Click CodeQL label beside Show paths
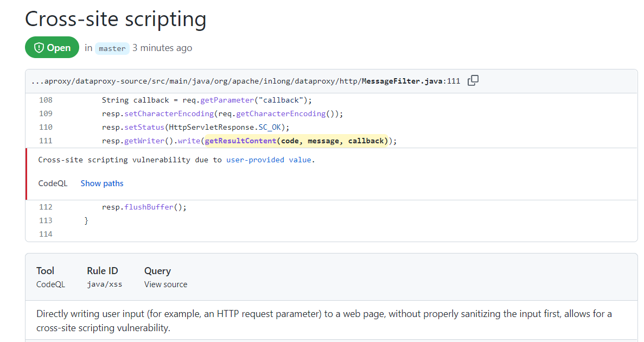This screenshot has height=342, width=644. coord(53,183)
